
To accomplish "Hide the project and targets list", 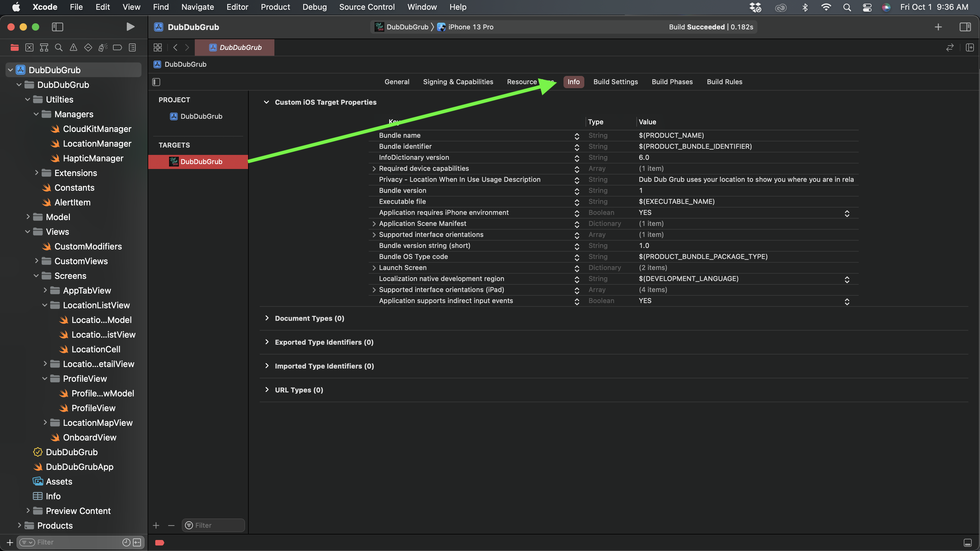I will point(156,82).
